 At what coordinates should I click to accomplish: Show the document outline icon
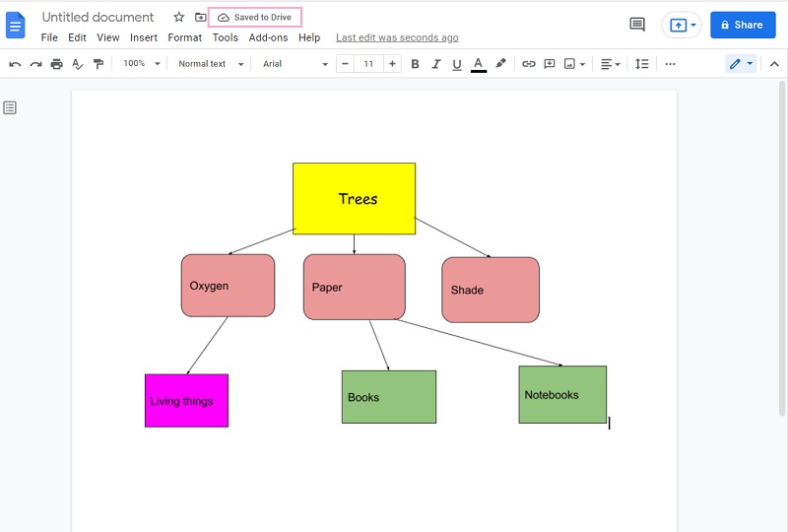10,107
